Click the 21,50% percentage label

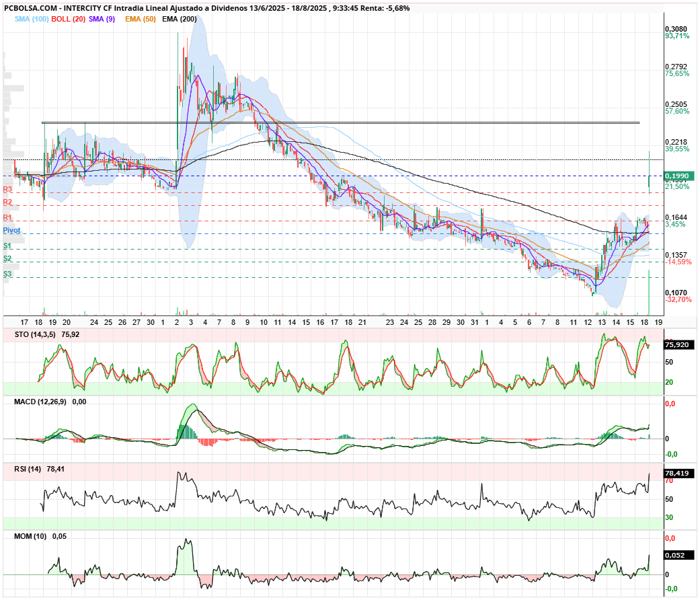coord(677,186)
